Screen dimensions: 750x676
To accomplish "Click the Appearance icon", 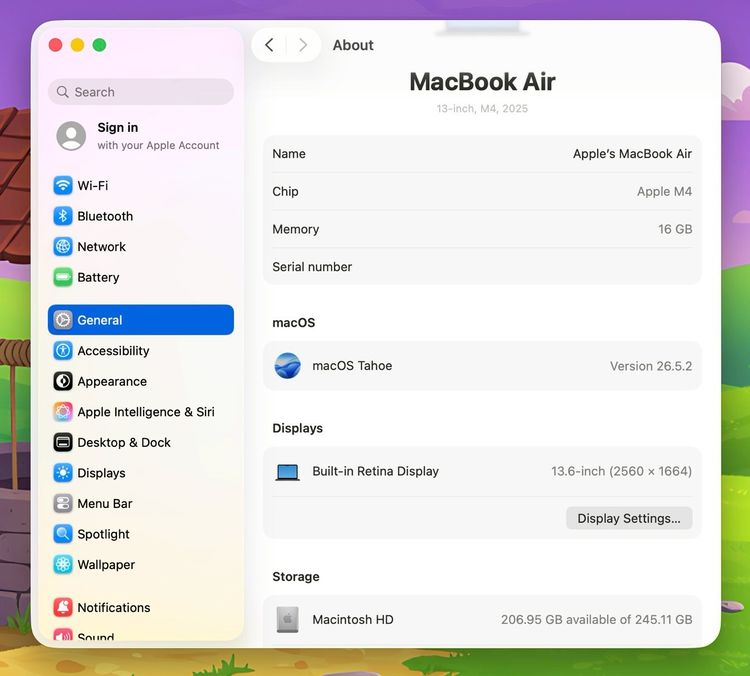I will (63, 381).
